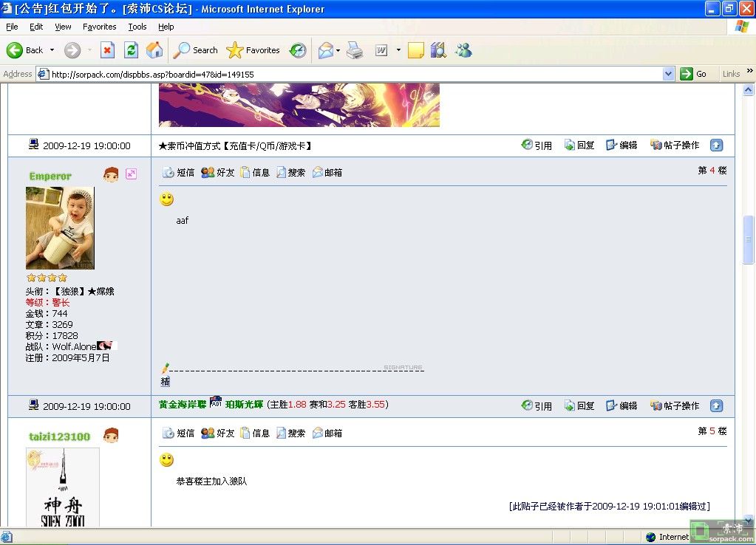Click the 短信 (message) icon under Emperor's post

coord(180,172)
